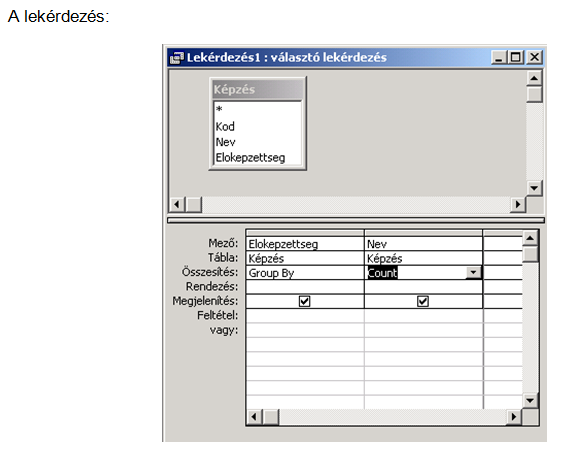563x455 pixels.
Task: Click up arrow of design grid scrollbar
Action: (530, 238)
